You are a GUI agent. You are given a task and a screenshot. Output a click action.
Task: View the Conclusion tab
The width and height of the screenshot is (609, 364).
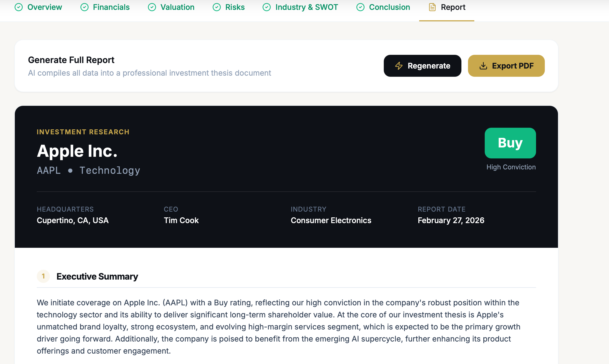[x=383, y=7]
